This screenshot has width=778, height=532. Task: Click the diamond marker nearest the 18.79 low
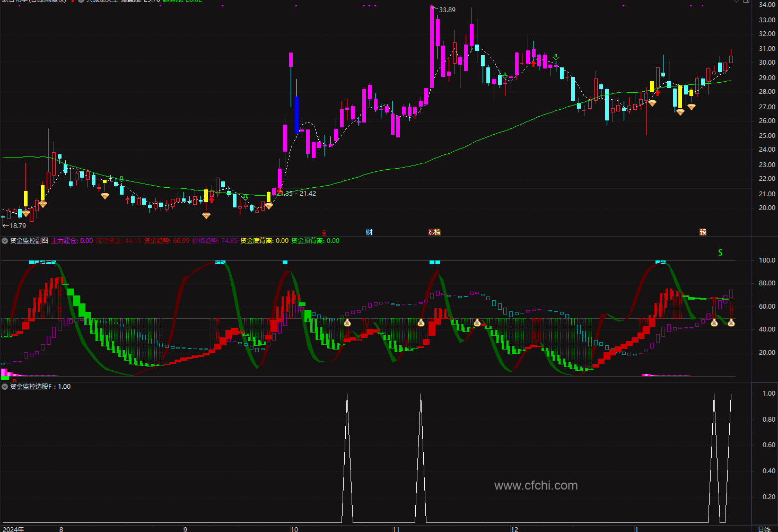click(x=26, y=214)
